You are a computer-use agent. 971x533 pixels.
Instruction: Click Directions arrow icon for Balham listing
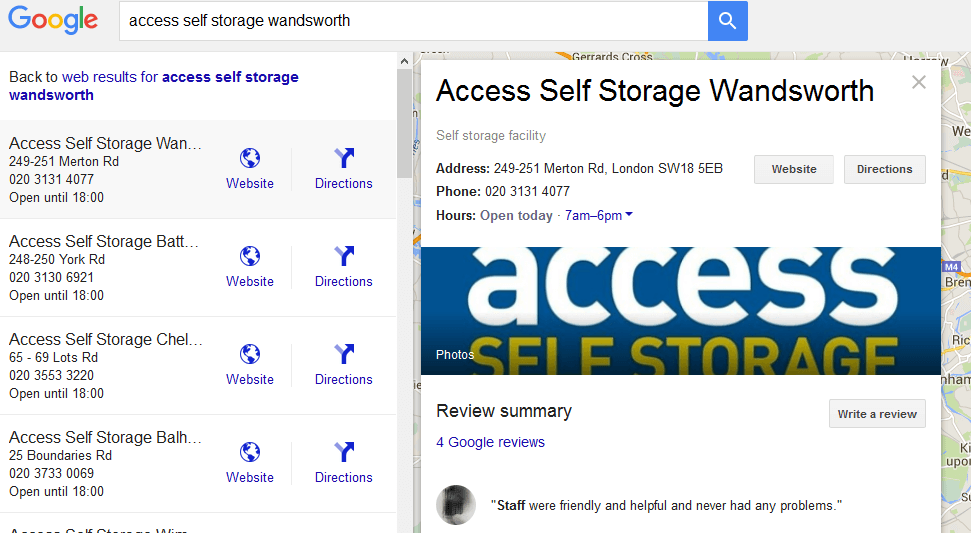[x=344, y=452]
